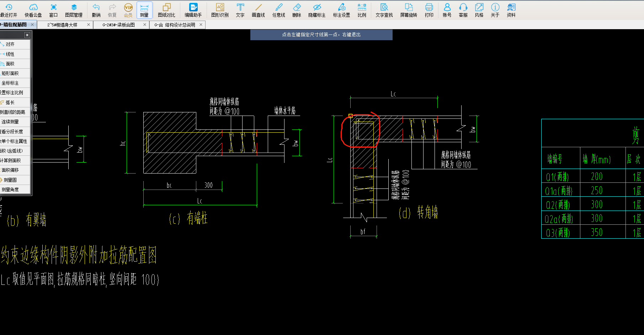Screen dimensions: 644x335
Task: Click the 打印 print icon
Action: (x=429, y=10)
